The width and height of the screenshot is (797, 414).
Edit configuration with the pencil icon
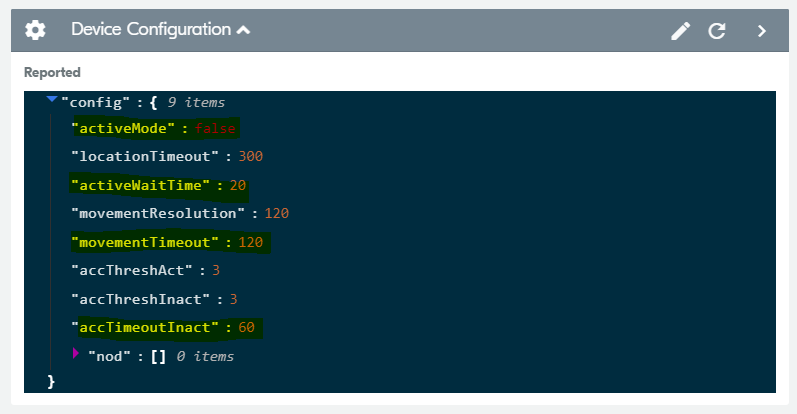(x=680, y=31)
